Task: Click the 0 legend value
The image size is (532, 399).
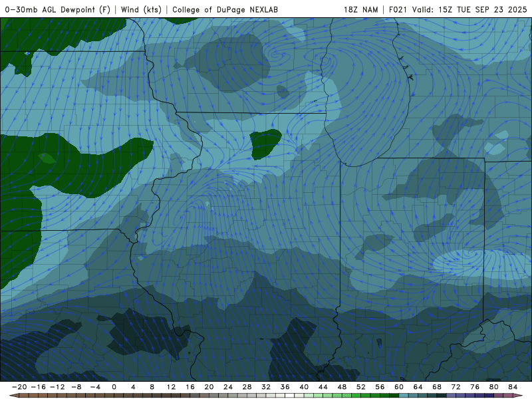Action: click(x=114, y=387)
